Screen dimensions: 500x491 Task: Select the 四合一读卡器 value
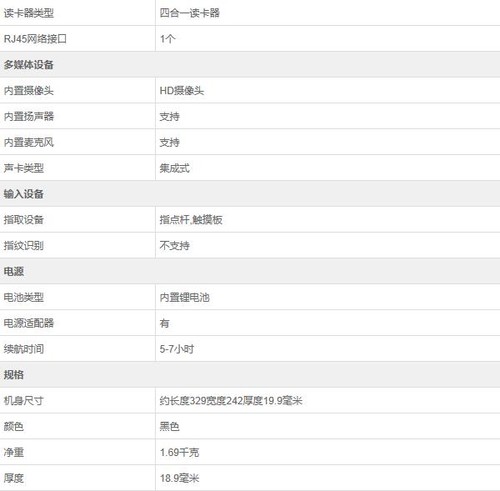coord(189,13)
